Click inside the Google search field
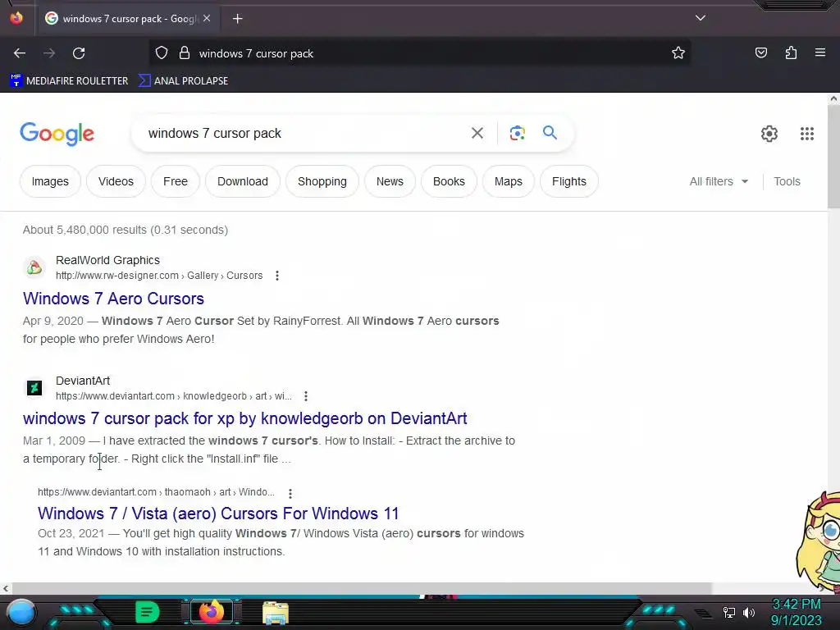 click(305, 134)
